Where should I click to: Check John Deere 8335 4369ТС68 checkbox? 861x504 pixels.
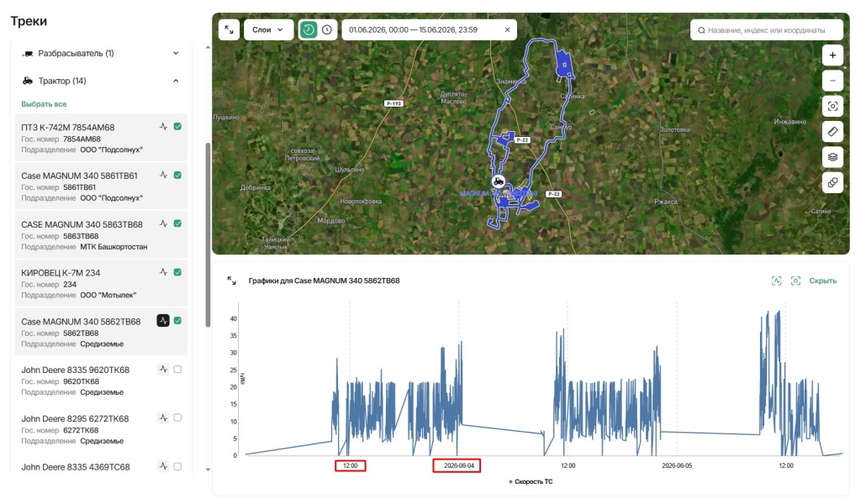tap(177, 466)
